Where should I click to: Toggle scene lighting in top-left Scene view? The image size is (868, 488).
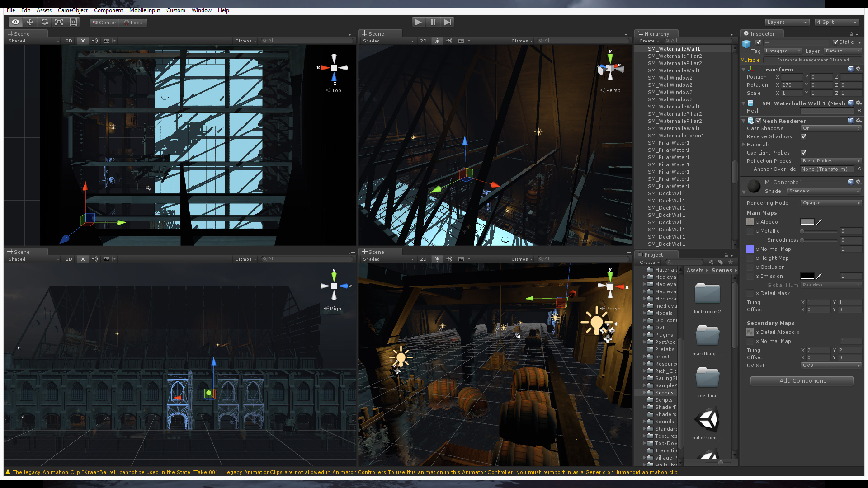[83, 41]
